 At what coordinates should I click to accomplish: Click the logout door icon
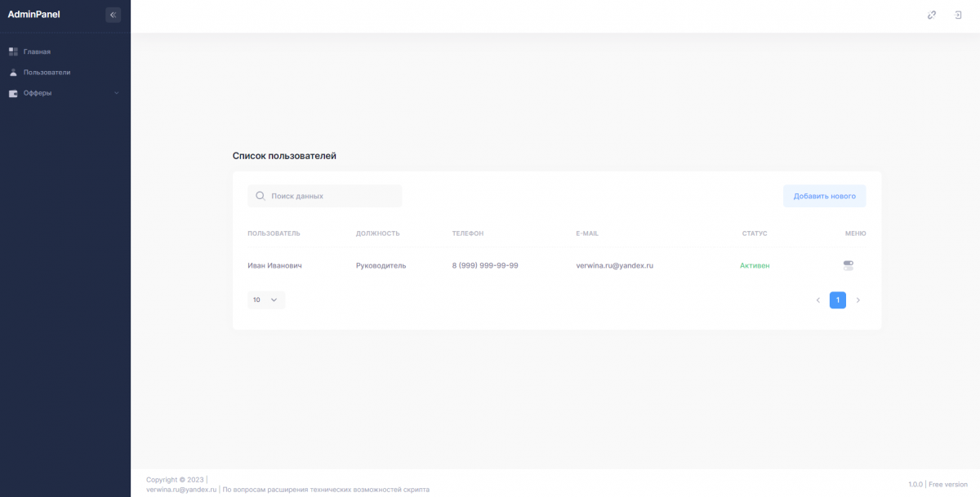coord(958,15)
